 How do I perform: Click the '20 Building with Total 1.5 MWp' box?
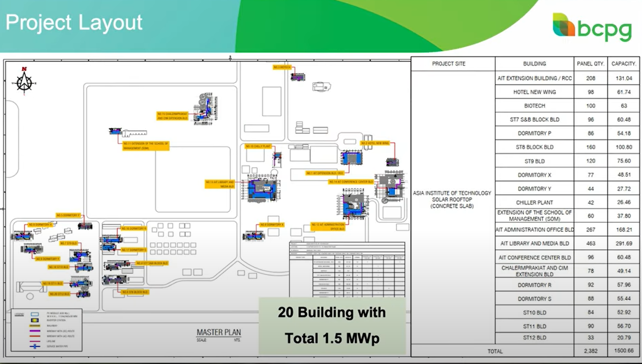click(x=332, y=326)
